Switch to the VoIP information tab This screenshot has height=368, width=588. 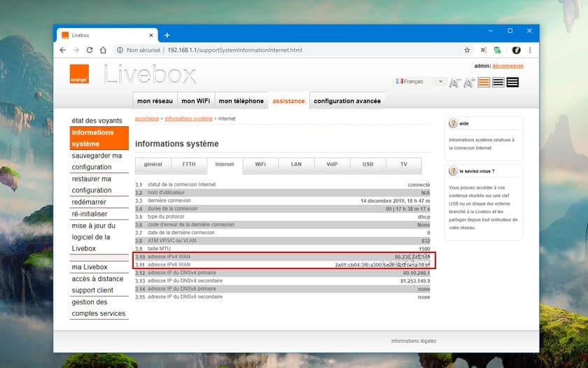(332, 165)
